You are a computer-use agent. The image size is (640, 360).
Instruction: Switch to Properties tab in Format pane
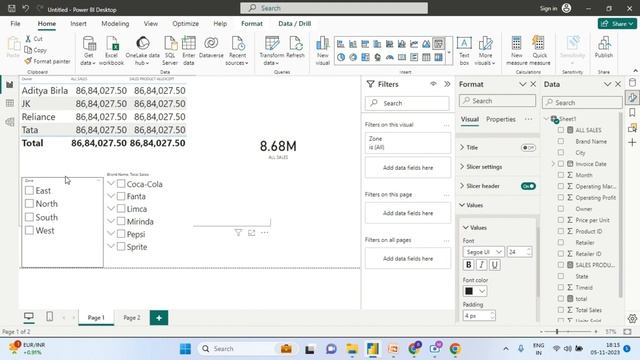500,119
